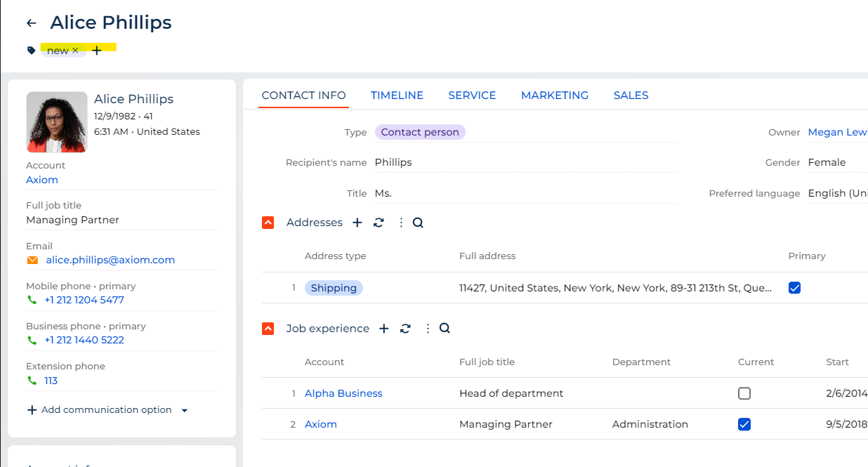This screenshot has height=467, width=868.
Task: Click Alice Phillips' profile photo
Action: (x=57, y=122)
